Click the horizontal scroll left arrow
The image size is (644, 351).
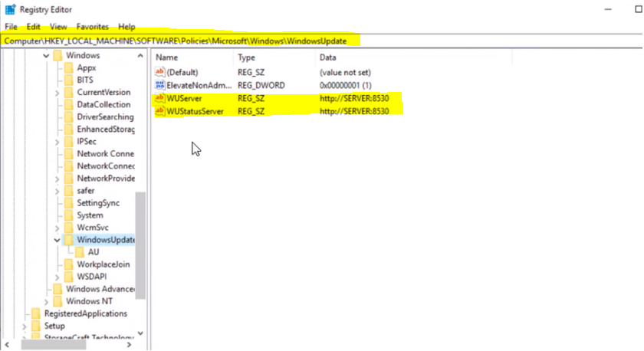(7, 345)
